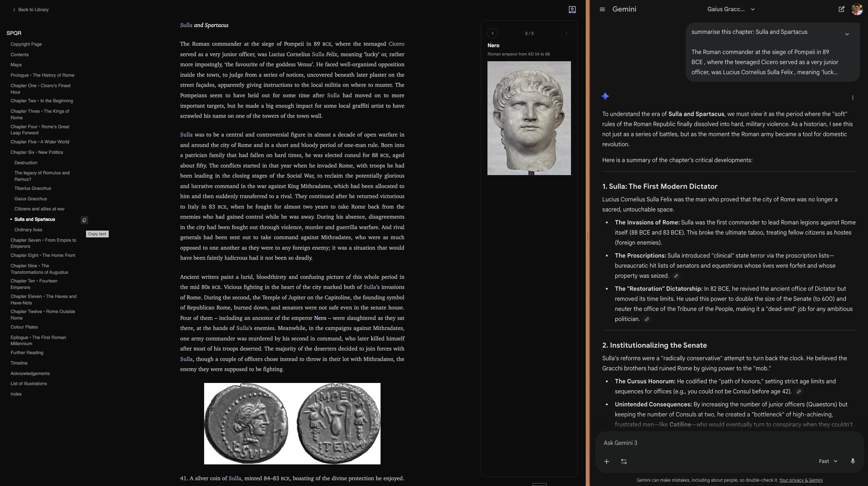The image size is (868, 486).
Task: Open Citizens and allies at war
Action: (x=40, y=209)
